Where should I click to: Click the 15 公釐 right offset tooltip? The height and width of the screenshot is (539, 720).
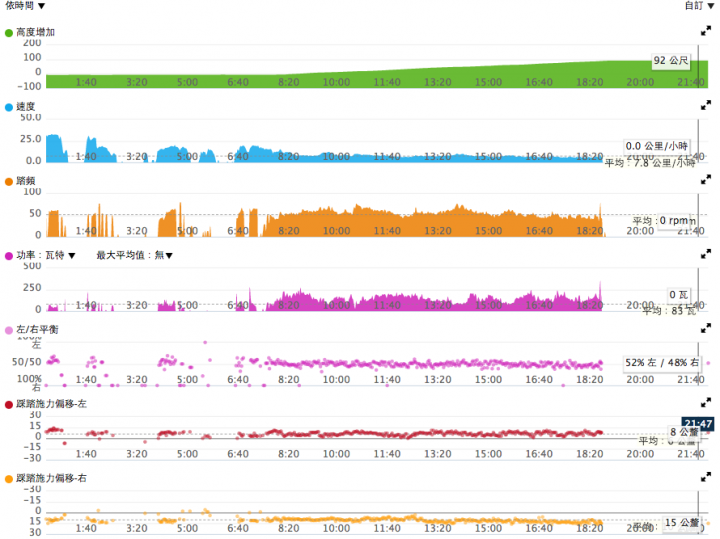click(x=682, y=523)
